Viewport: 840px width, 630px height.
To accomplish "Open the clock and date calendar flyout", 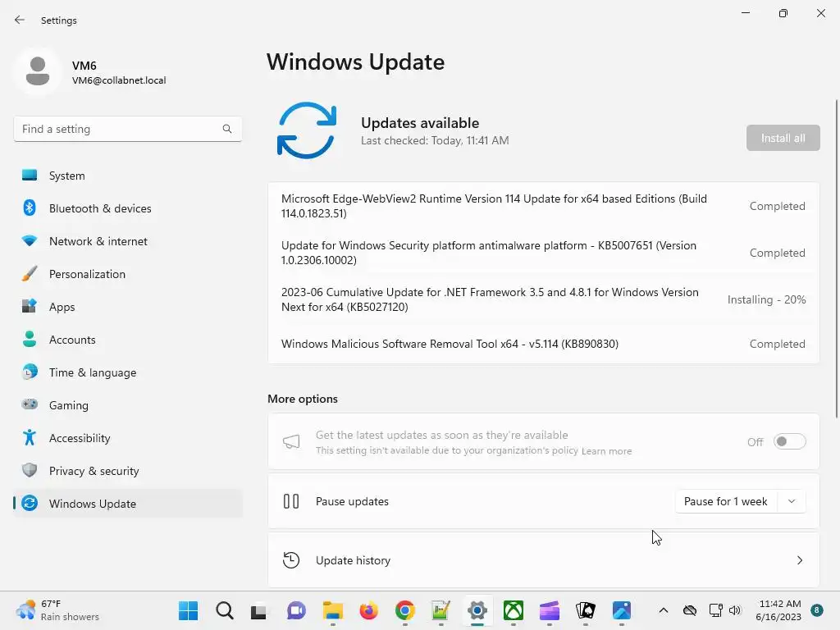I will (778, 610).
